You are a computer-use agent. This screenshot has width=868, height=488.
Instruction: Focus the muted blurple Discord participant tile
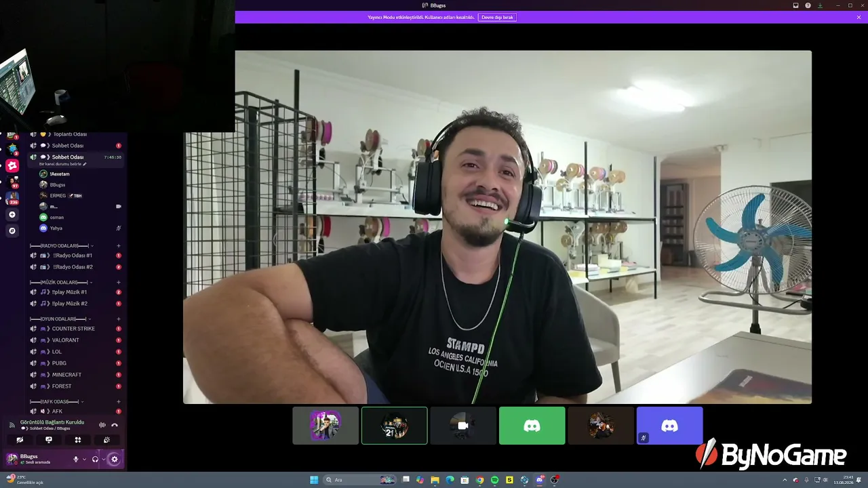point(669,426)
